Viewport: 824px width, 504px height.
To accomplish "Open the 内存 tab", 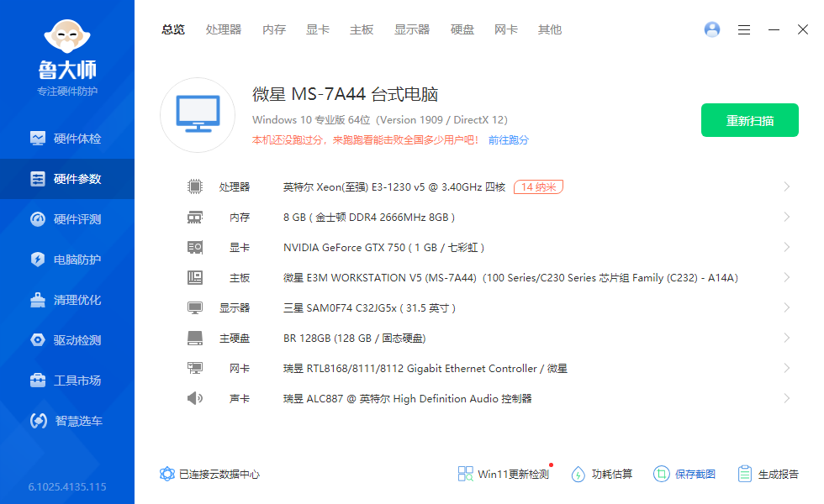I will (274, 30).
